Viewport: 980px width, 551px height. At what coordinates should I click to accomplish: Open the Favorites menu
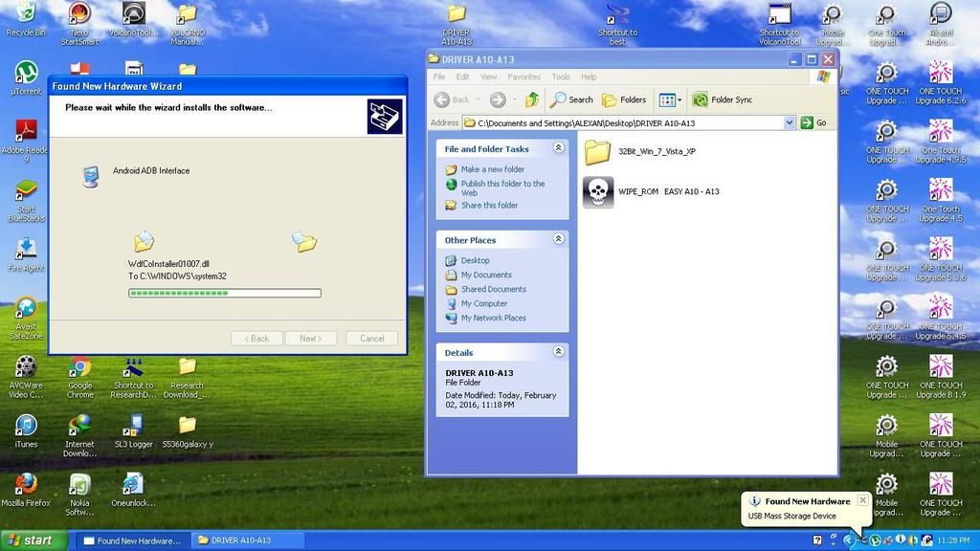[523, 77]
